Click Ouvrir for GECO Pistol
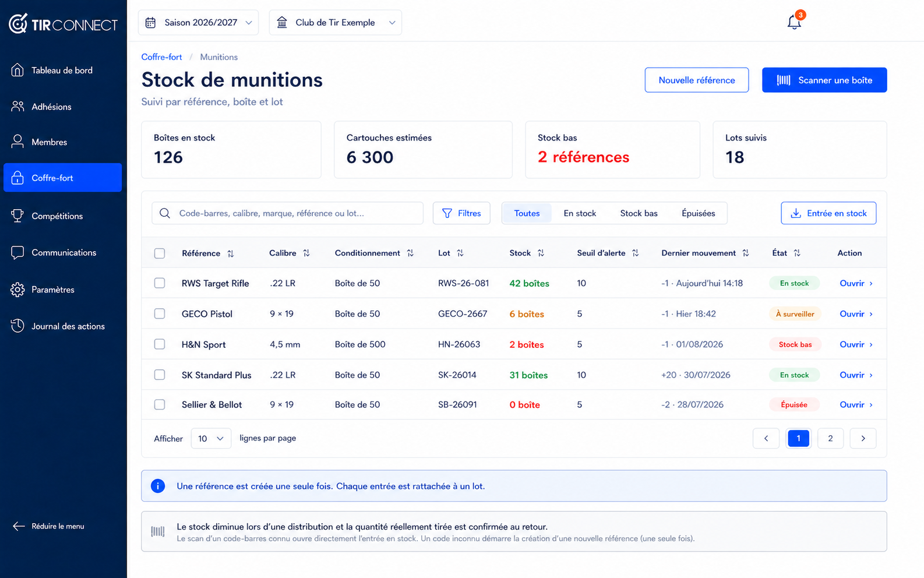 pyautogui.click(x=856, y=313)
